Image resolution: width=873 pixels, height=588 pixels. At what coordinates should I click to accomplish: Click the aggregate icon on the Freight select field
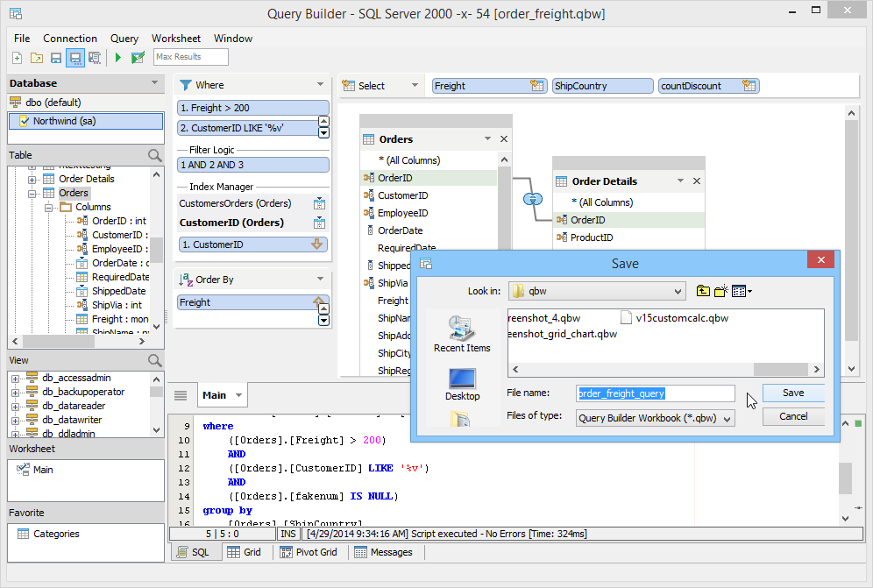click(x=536, y=86)
